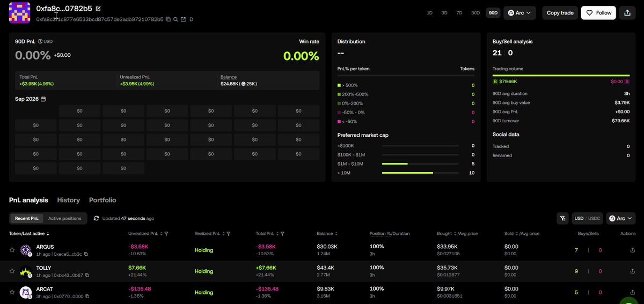Select the Recent PnL view
This screenshot has height=304, width=644.
click(26, 218)
